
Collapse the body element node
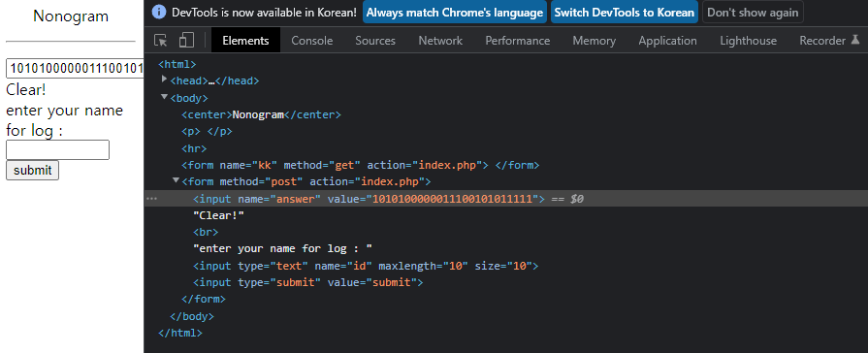pos(165,97)
